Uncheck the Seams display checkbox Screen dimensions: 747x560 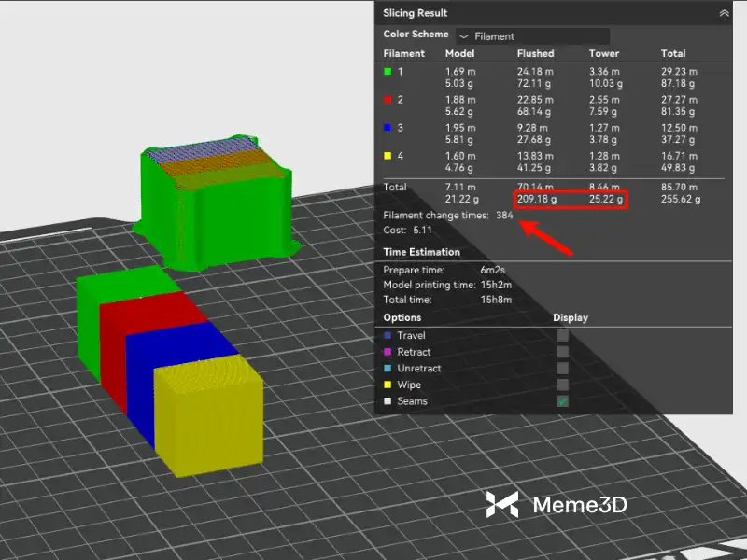coord(563,401)
